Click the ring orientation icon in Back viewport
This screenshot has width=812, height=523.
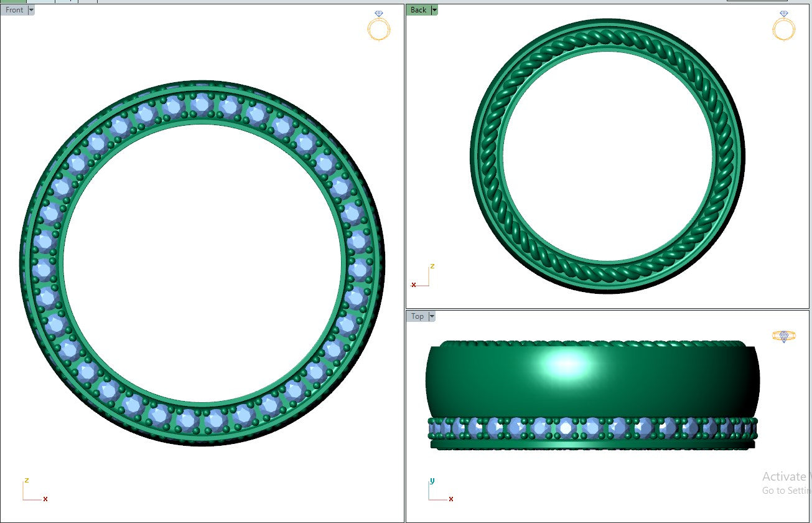(783, 26)
